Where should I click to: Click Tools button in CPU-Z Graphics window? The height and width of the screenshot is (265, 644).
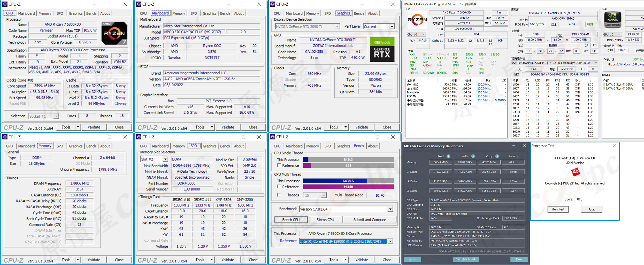coord(333,127)
